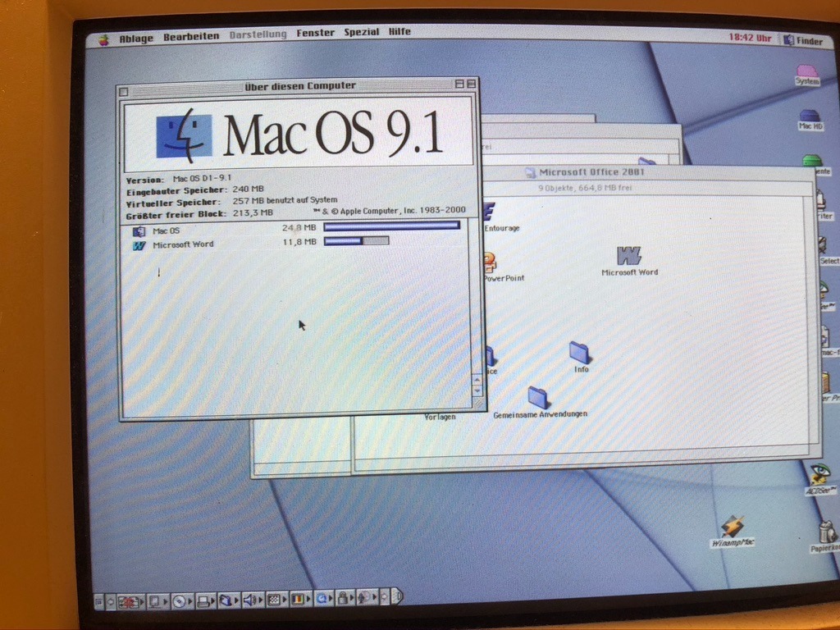Viewport: 840px width, 630px height.
Task: Click the Control Strip close box at its left end
Action: [x=99, y=602]
